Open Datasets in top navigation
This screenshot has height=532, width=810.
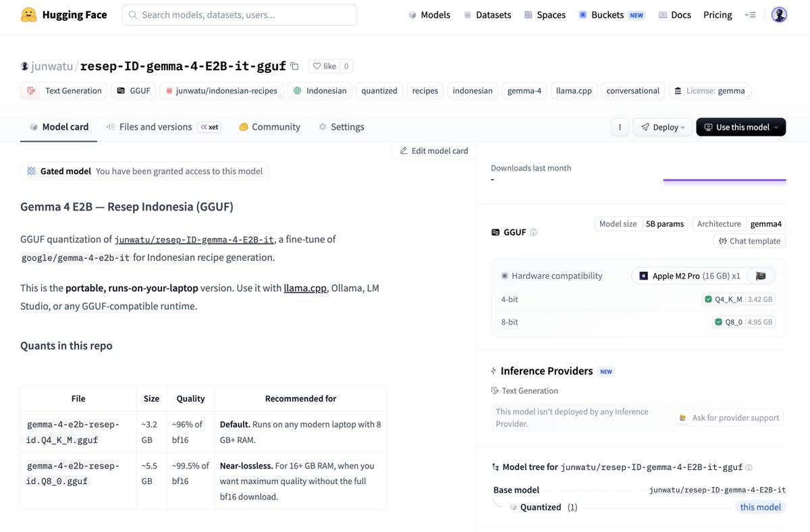[487, 15]
